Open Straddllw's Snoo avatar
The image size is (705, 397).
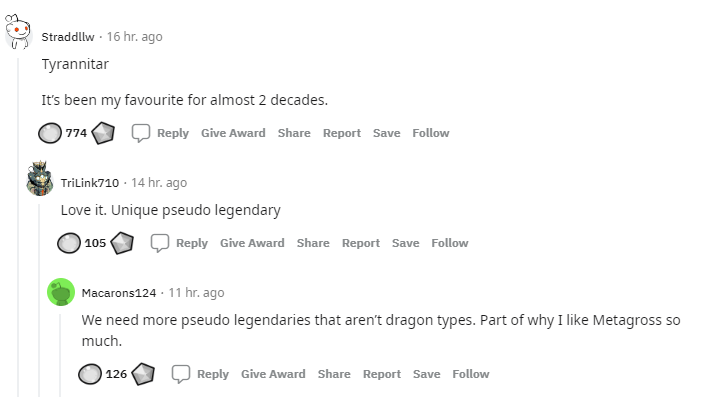click(18, 31)
